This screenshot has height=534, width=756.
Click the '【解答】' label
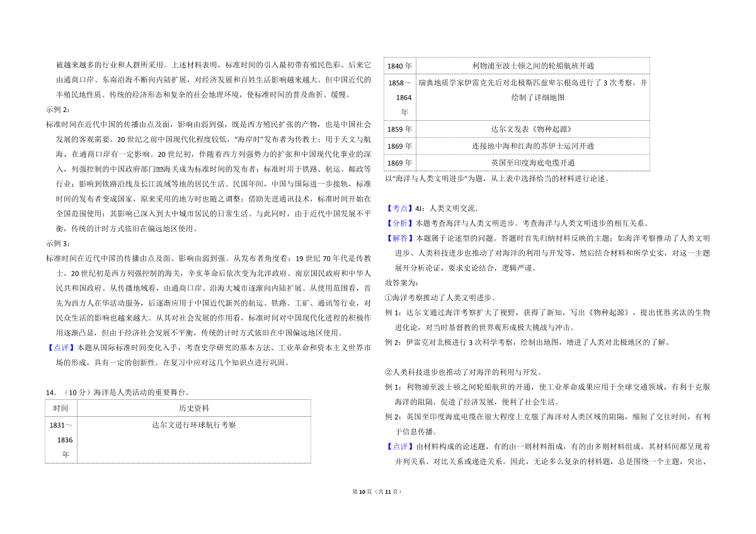tap(400, 238)
